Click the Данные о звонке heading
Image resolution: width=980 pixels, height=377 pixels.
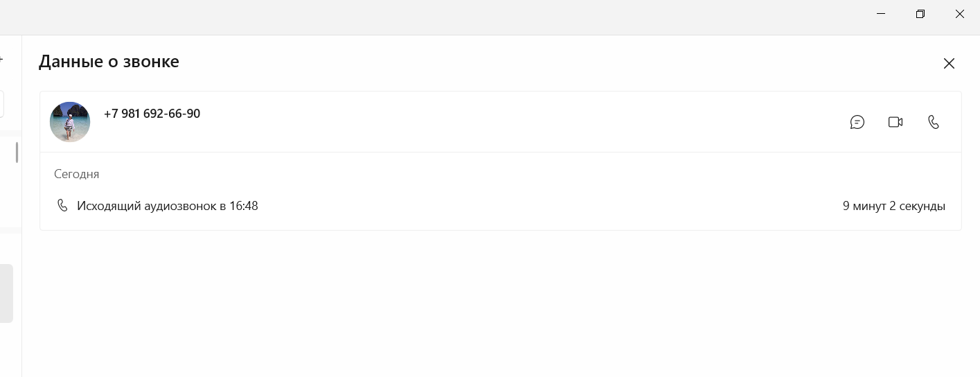(x=109, y=62)
